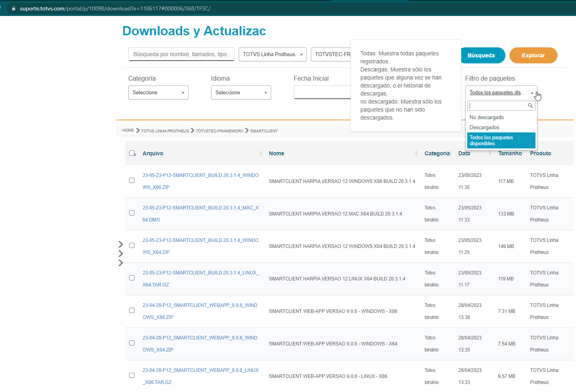Click 'SMARTCLIENT HARPIA VERSAO 12 MAC X64 BUILD 20.3.1.4'
The image size is (576, 392).
click(x=335, y=214)
